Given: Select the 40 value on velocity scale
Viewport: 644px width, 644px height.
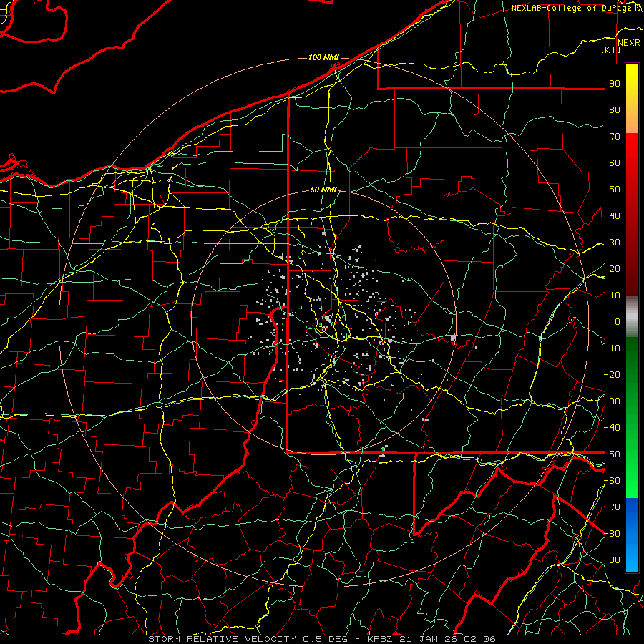Looking at the screenshot, I should click(615, 216).
